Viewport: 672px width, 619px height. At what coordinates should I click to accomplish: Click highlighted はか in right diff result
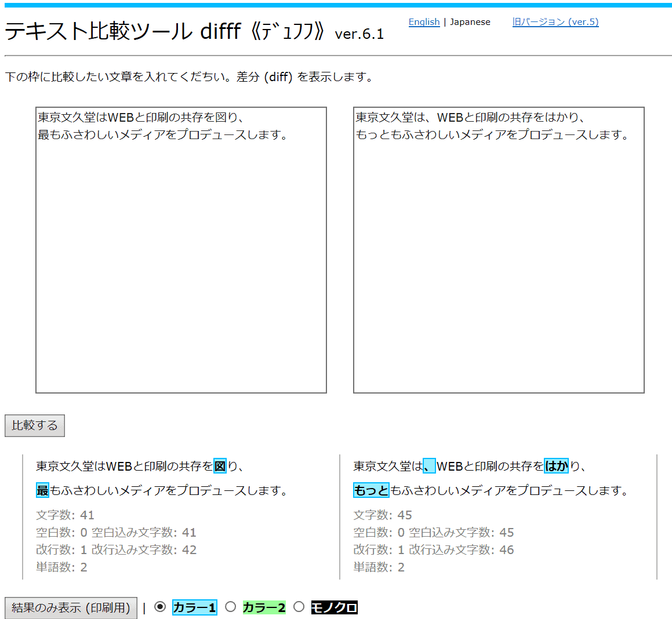pyautogui.click(x=556, y=466)
